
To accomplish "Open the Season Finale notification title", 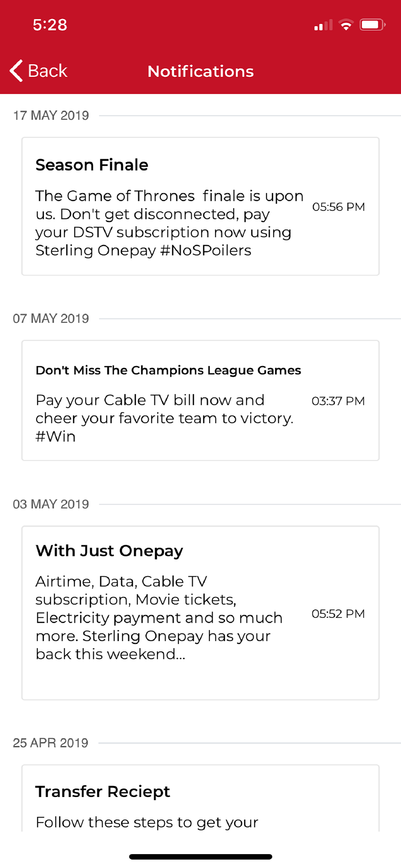I will [92, 165].
